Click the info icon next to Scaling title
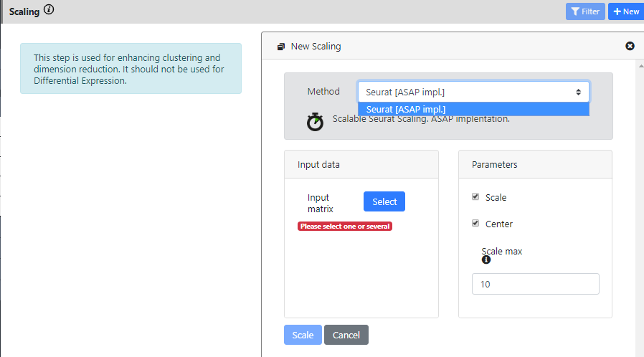 click(x=49, y=9)
